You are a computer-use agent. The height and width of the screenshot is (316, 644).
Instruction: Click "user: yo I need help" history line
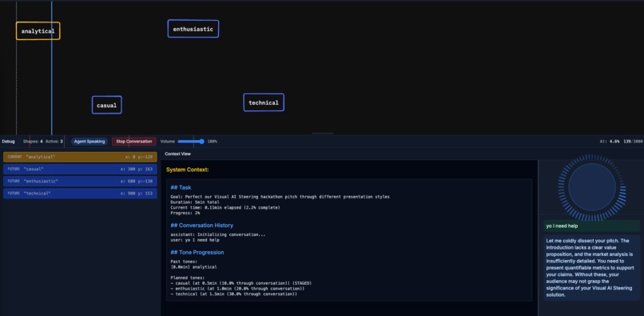(x=195, y=240)
